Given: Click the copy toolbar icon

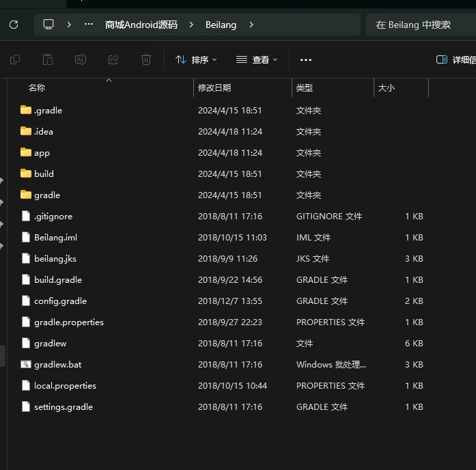Looking at the screenshot, I should pos(15,59).
